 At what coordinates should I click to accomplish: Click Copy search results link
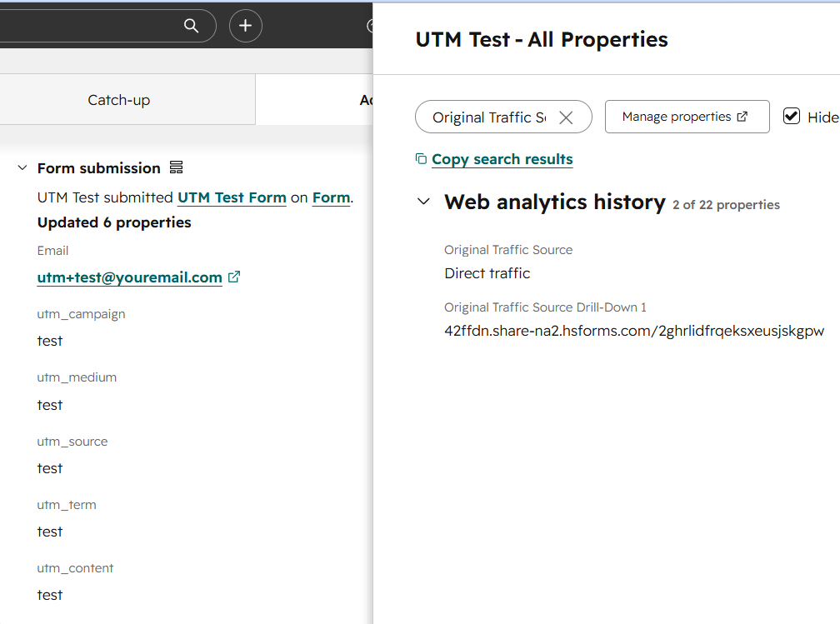point(502,159)
